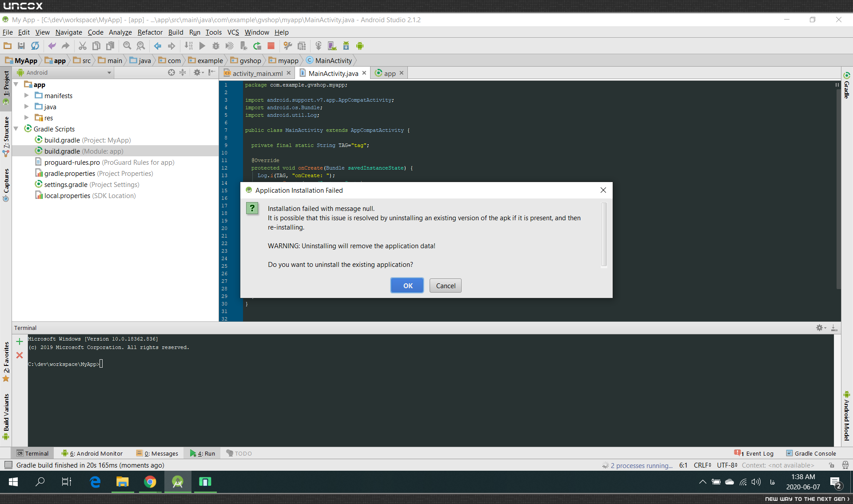Open the Project panel settings gear dropdown
The height and width of the screenshot is (504, 853).
point(198,72)
